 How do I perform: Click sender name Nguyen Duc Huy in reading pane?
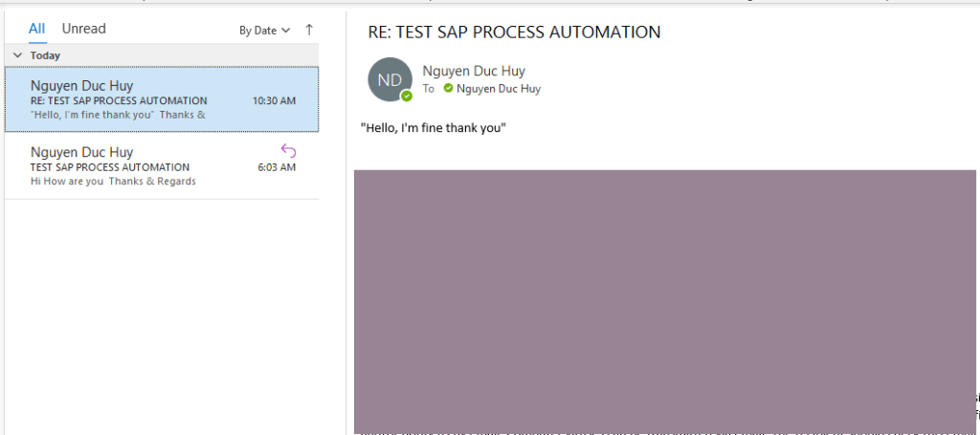(x=473, y=71)
